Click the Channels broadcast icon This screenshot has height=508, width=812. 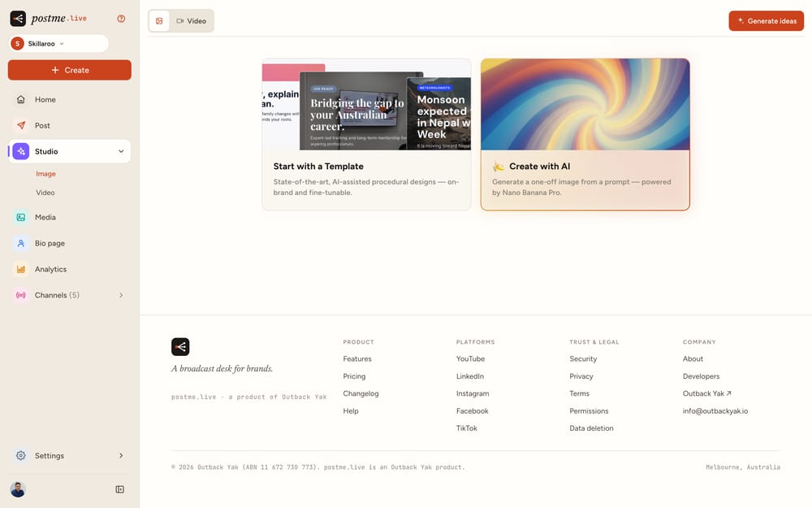pyautogui.click(x=21, y=295)
